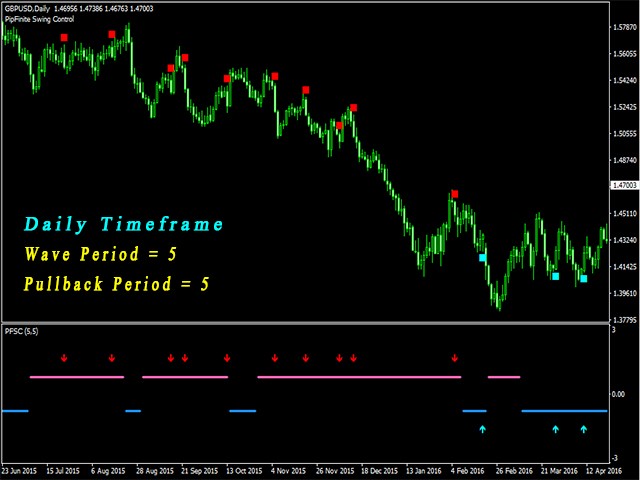The width and height of the screenshot is (640, 480).
Task: Click the 21 Sep 2015 date label
Action: point(200,471)
